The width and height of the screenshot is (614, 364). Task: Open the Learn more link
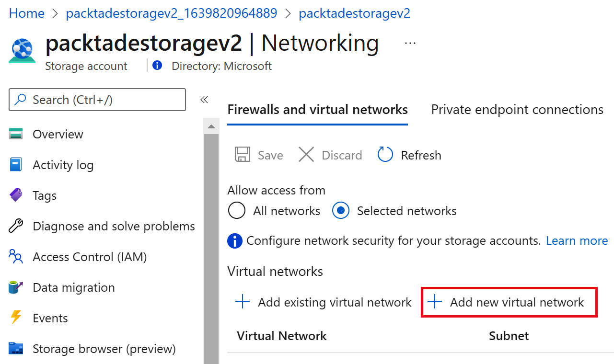[x=577, y=240]
